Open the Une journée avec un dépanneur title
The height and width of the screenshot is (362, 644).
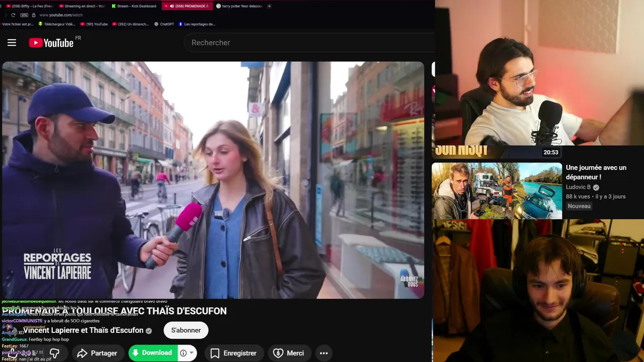tap(596, 172)
